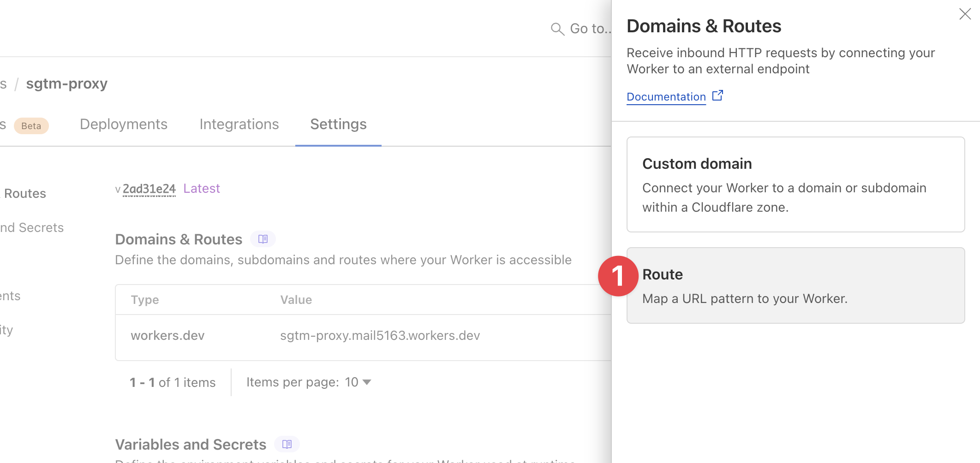980x463 pixels.
Task: Select the Custom domain option card
Action: pyautogui.click(x=795, y=184)
